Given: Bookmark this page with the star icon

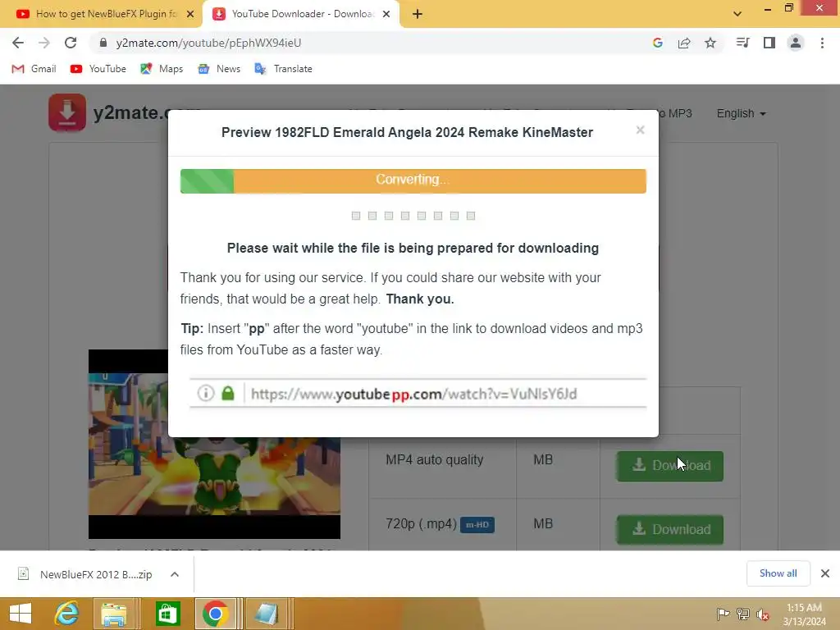Looking at the screenshot, I should 710,43.
